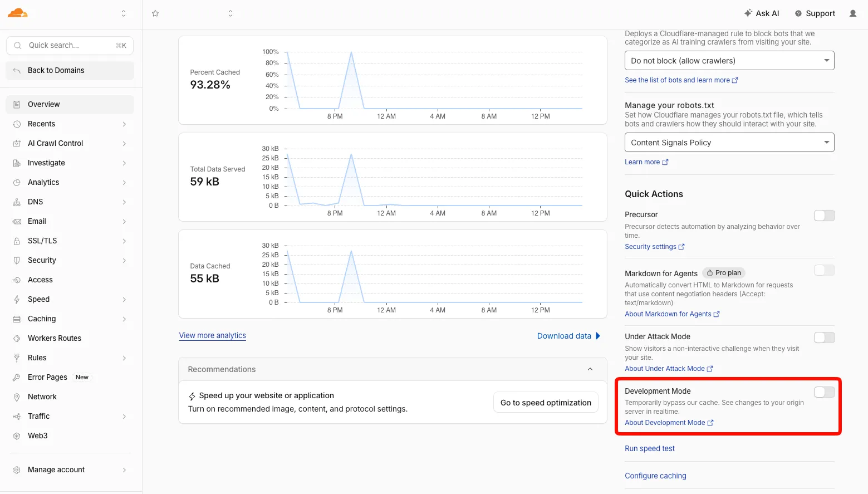This screenshot has width=868, height=494.
Task: Open the Recents menu item
Action: 70,124
